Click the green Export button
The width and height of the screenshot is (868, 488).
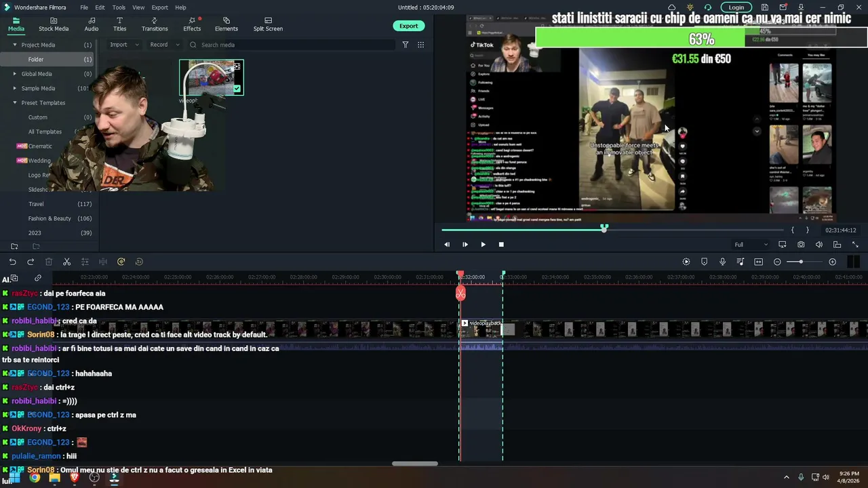408,26
